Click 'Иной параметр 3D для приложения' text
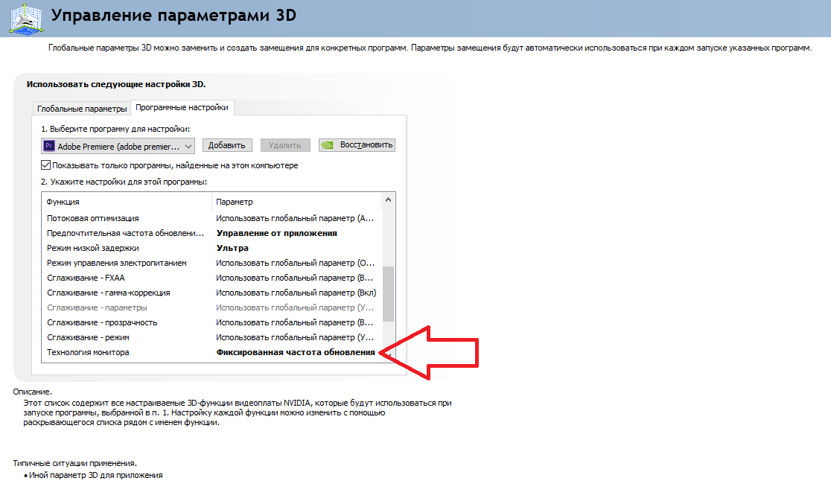 click(x=96, y=476)
